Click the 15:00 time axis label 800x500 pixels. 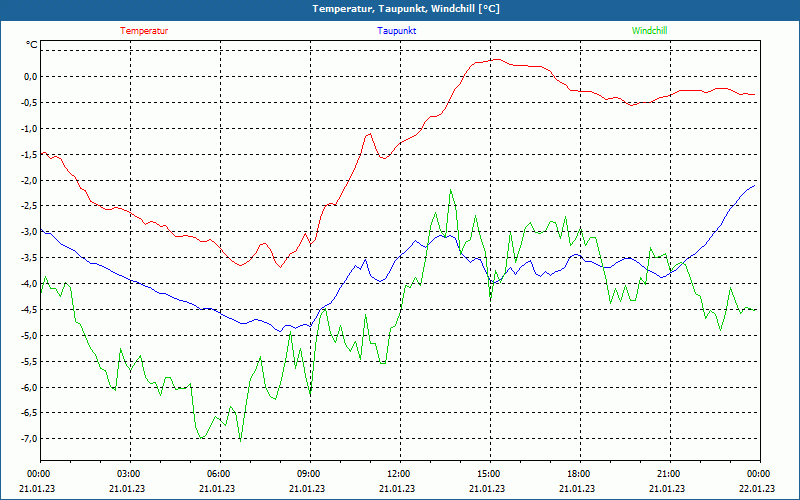coord(490,474)
